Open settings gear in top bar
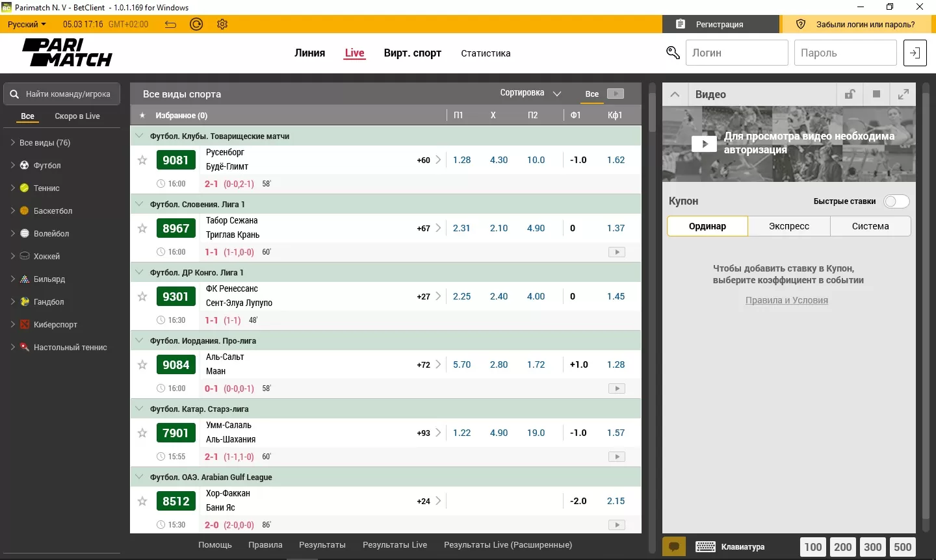The height and width of the screenshot is (560, 936). point(222,24)
